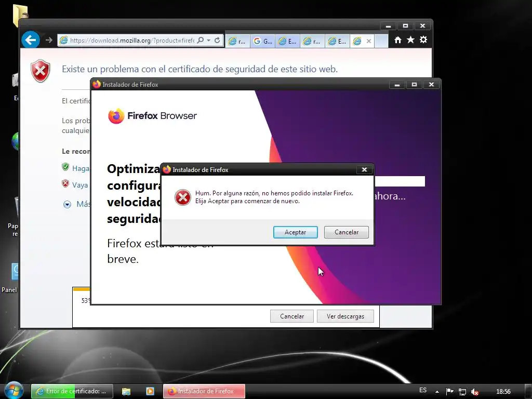Switch to the fourth IE tab labeled r...

coord(312,41)
